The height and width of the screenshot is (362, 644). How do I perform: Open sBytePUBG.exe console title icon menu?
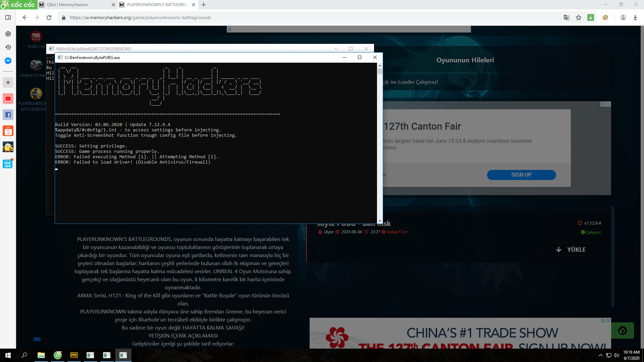coord(60,57)
